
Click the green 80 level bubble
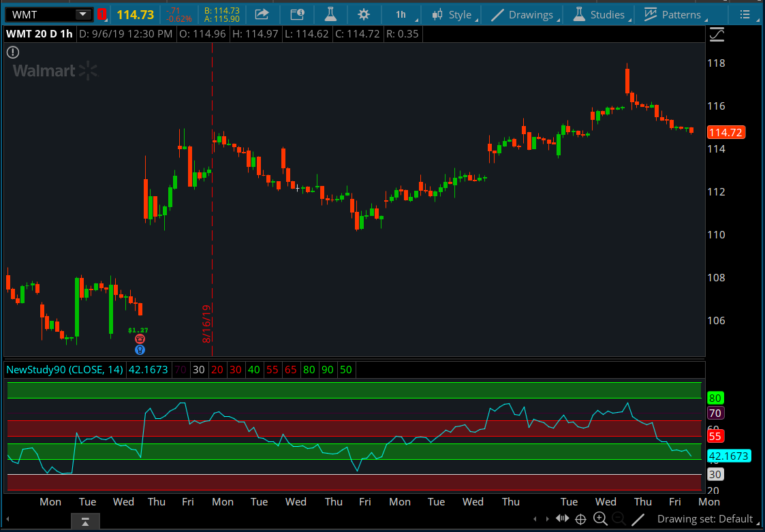(x=715, y=398)
